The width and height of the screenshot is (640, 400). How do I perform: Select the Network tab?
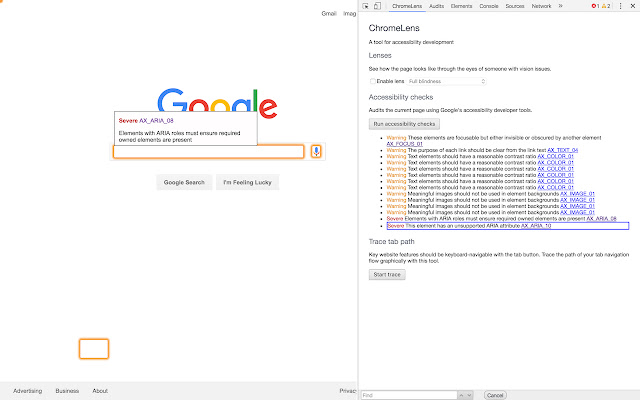point(541,6)
